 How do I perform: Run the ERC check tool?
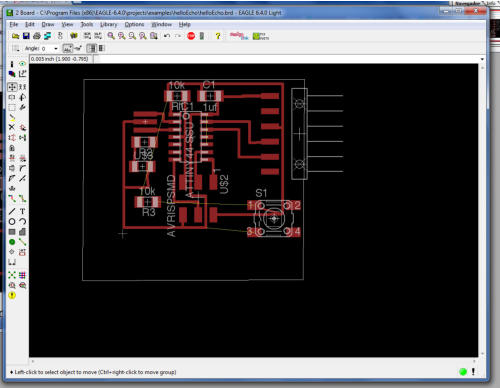(x=12, y=285)
